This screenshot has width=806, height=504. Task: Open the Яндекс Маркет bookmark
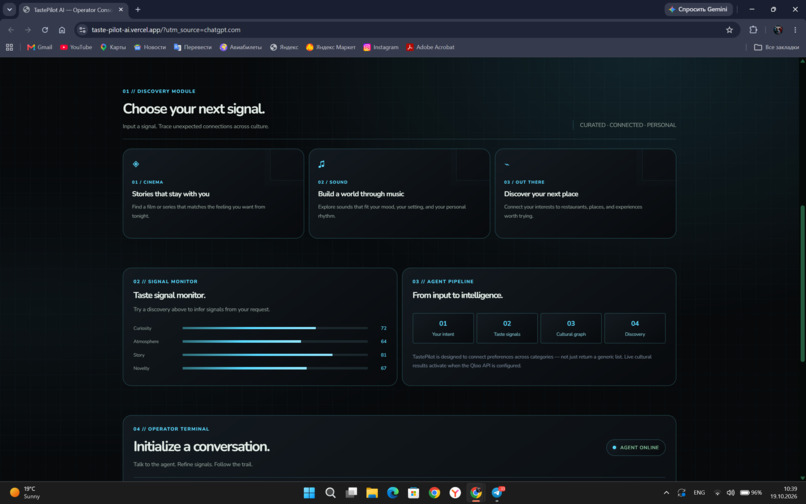331,47
